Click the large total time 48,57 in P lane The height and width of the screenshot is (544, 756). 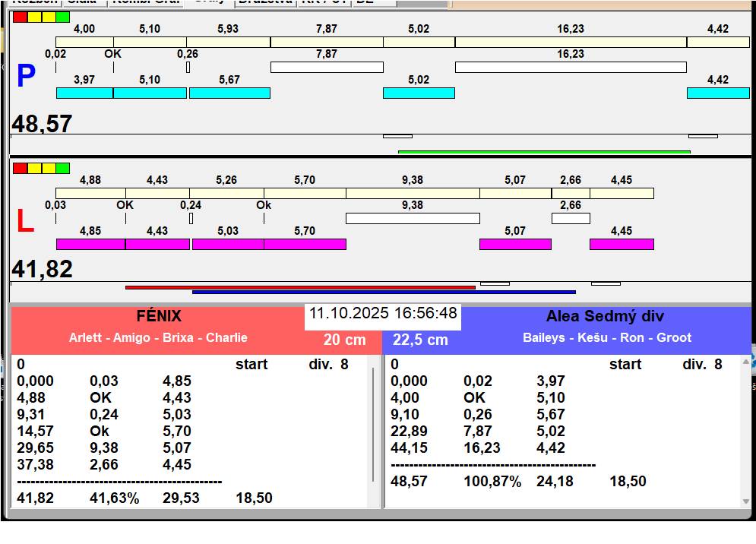(x=42, y=124)
